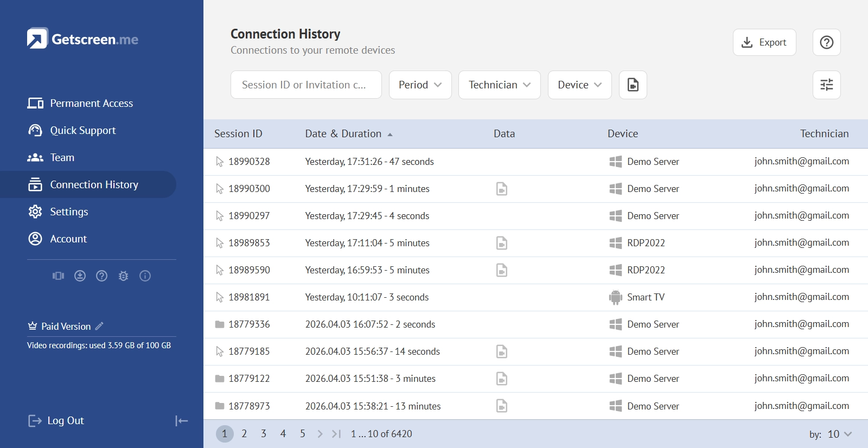Toggle the recordings-only filter button

pyautogui.click(x=633, y=85)
